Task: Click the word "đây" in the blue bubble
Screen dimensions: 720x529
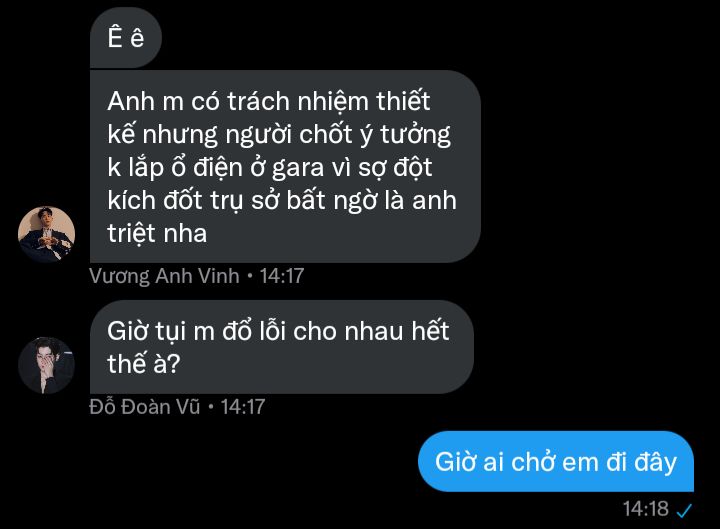Action: click(x=655, y=462)
